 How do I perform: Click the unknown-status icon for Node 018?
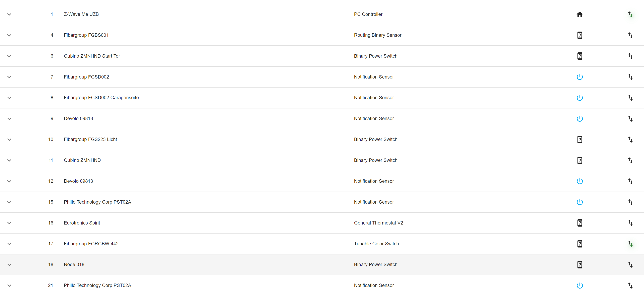(579, 264)
